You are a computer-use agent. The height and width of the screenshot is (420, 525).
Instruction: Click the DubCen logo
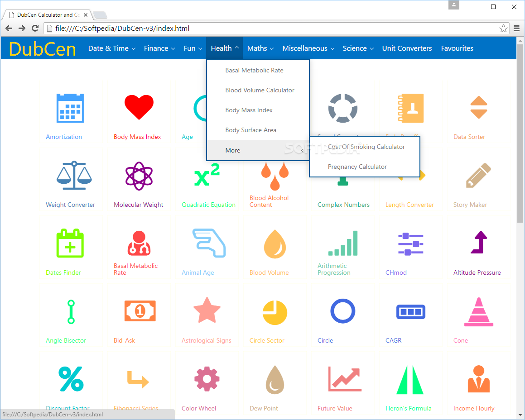(x=43, y=49)
